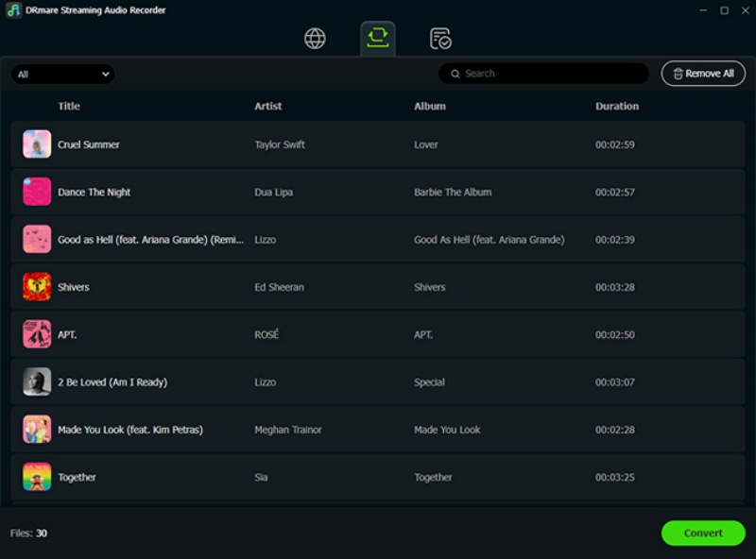756x559 pixels.
Task: Open the converted history tab icon
Action: 440,39
